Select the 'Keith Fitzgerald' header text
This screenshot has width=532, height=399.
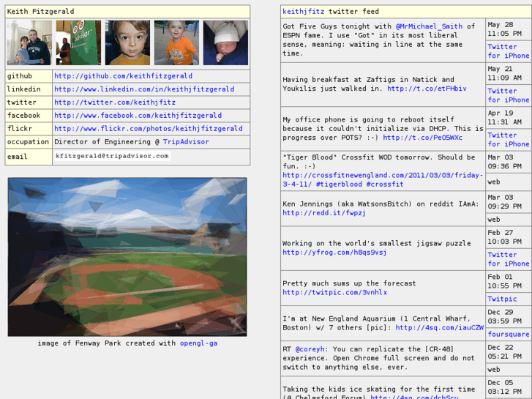pos(40,12)
